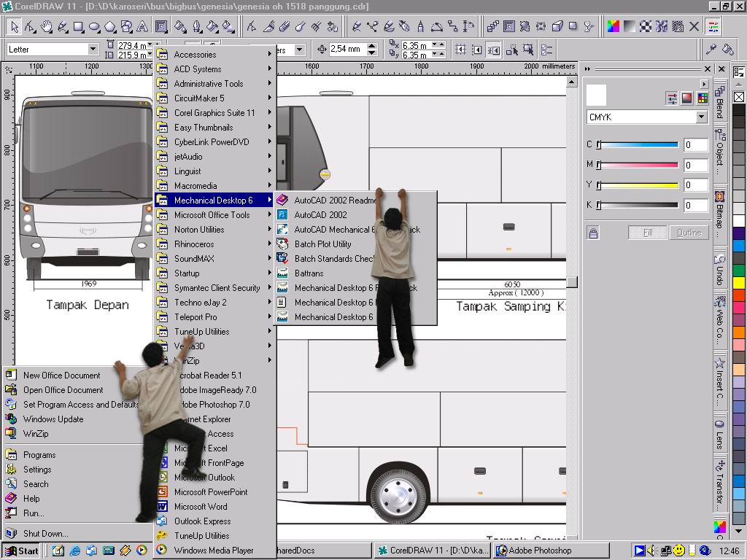Open the Undo docker tab

[719, 269]
